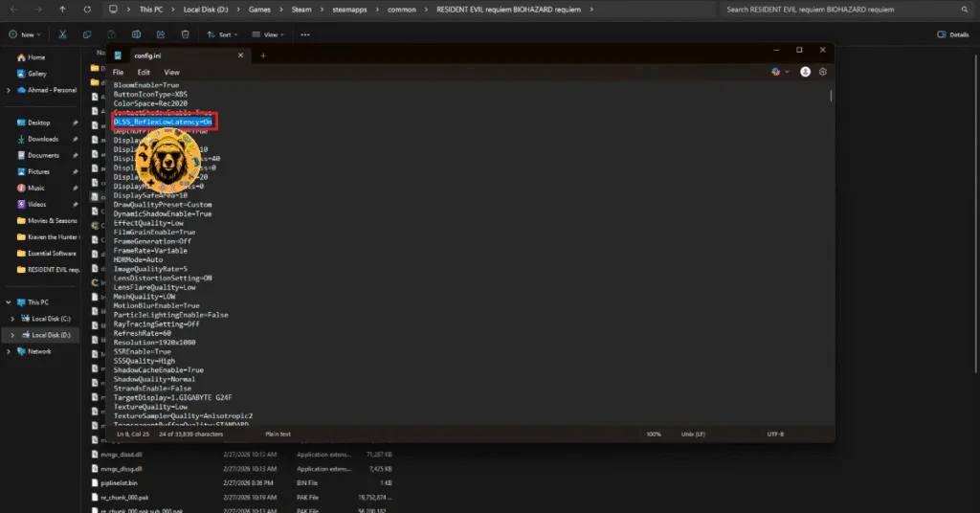Click the Up arrow navigation icon
This screenshot has width=980, height=513.
click(x=63, y=10)
